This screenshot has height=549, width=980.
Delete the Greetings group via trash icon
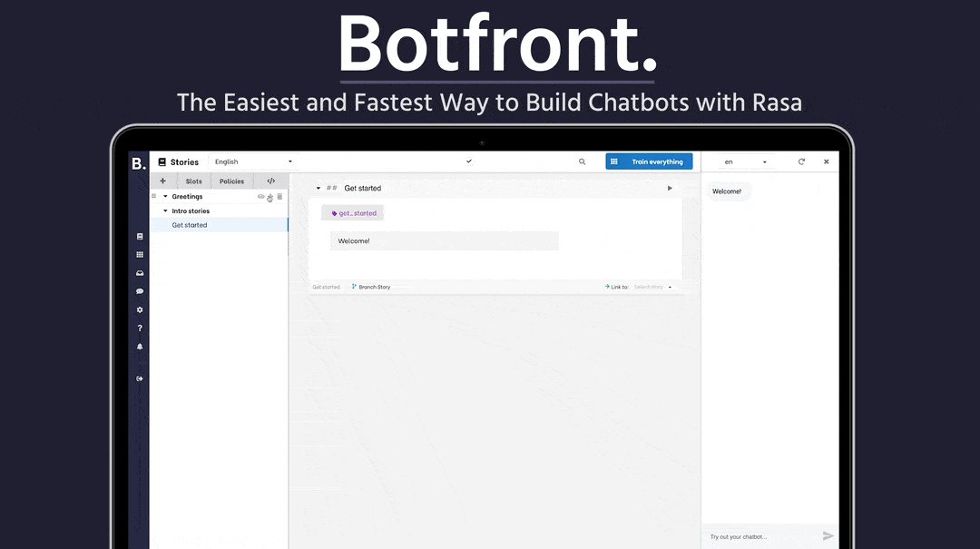279,196
